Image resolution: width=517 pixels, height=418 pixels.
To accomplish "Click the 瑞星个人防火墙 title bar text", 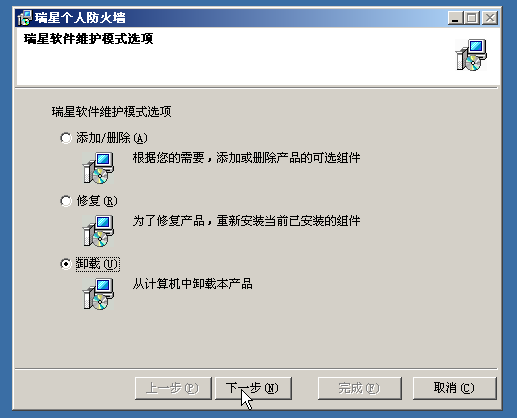I will coord(80,18).
